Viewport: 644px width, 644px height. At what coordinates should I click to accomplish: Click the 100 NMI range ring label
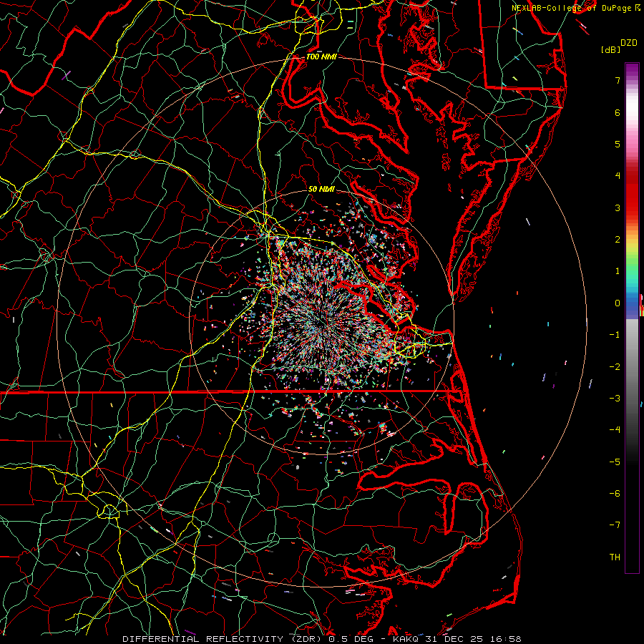tap(321, 57)
